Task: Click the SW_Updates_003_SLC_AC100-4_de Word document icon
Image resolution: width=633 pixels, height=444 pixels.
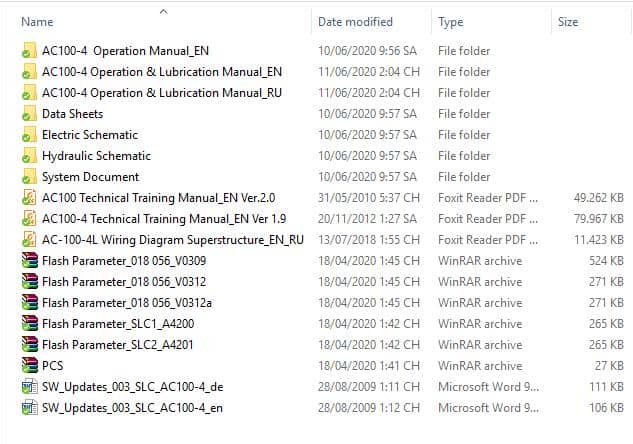Action: tap(28, 387)
